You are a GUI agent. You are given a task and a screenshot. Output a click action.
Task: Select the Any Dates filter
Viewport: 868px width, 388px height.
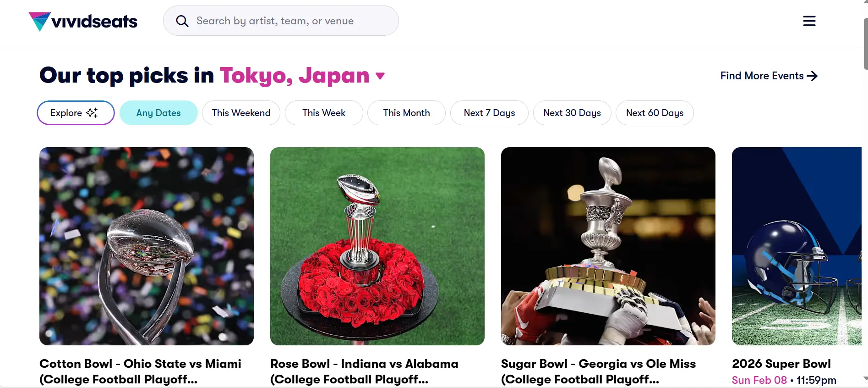click(158, 113)
